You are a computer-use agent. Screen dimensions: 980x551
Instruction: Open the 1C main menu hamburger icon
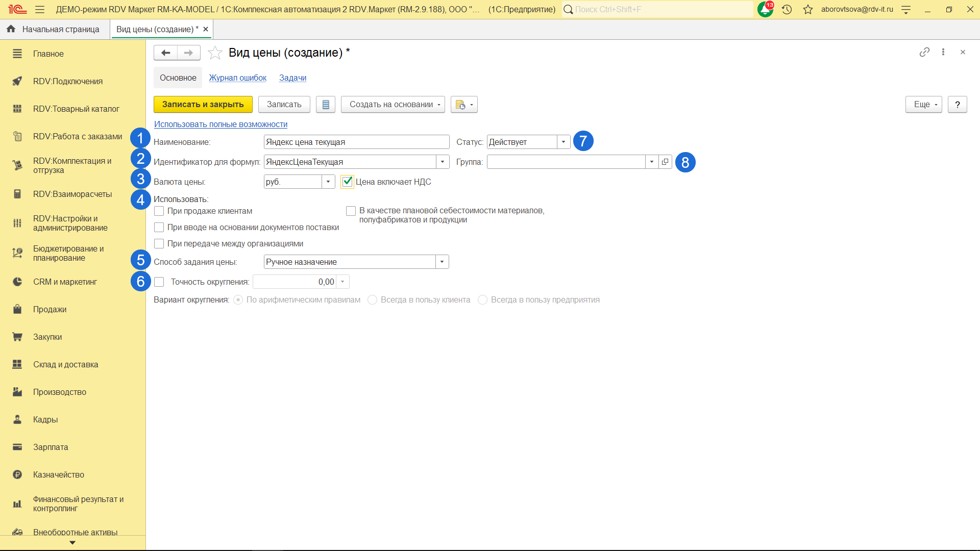40,9
